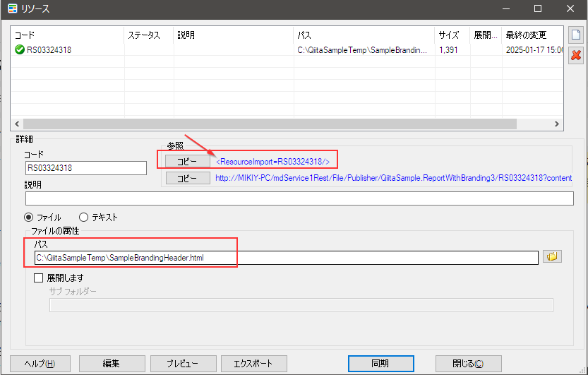Click the サブ フォルダー input field
The width and height of the screenshot is (588, 375).
(x=301, y=305)
